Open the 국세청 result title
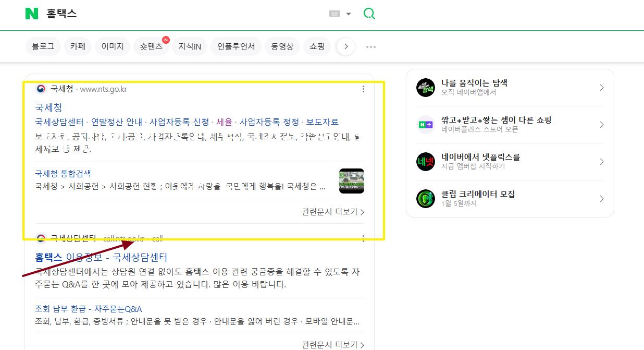This screenshot has width=644, height=350. click(48, 107)
